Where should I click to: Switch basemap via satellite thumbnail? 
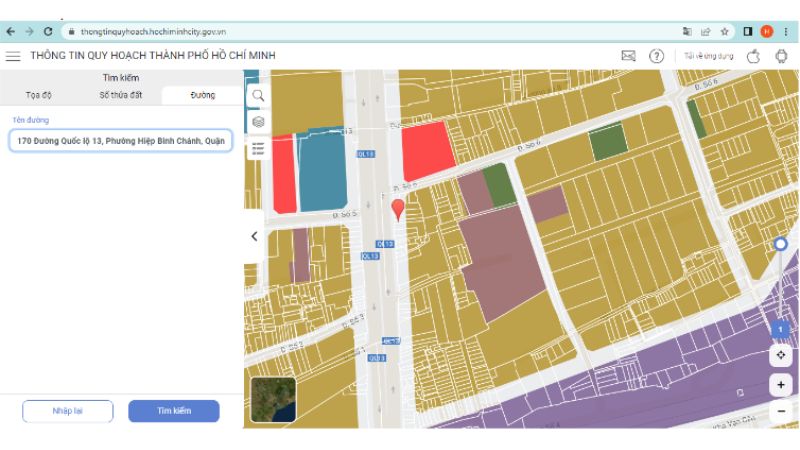(273, 399)
